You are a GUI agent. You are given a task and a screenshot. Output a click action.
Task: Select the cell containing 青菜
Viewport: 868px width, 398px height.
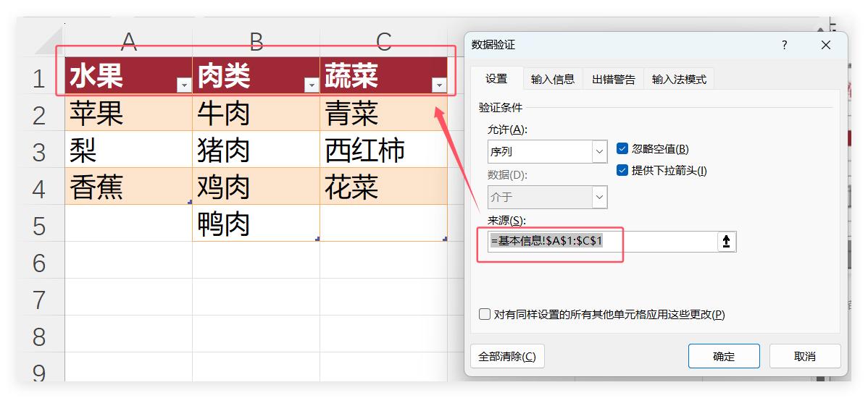click(x=383, y=113)
